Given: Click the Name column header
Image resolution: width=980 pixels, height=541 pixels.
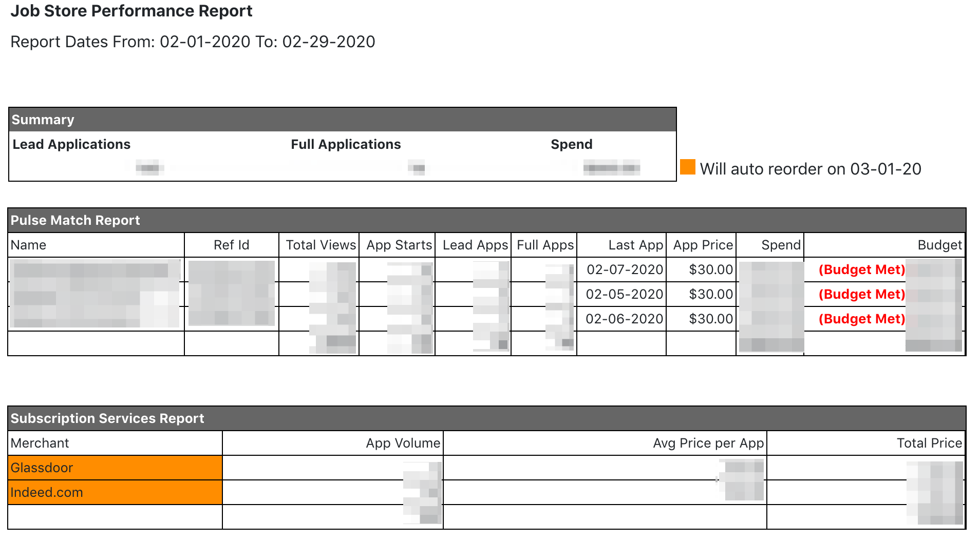Looking at the screenshot, I should pyautogui.click(x=28, y=245).
